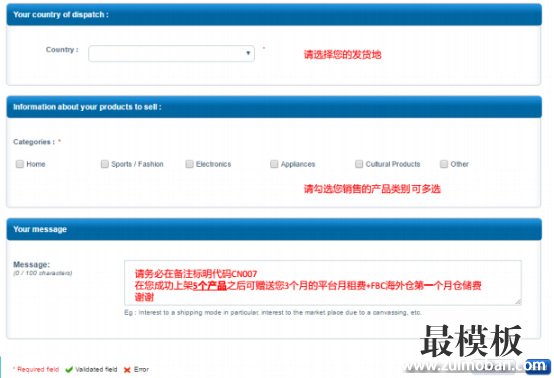Click the 'Message:' field label
The image size is (554, 378).
31,265
